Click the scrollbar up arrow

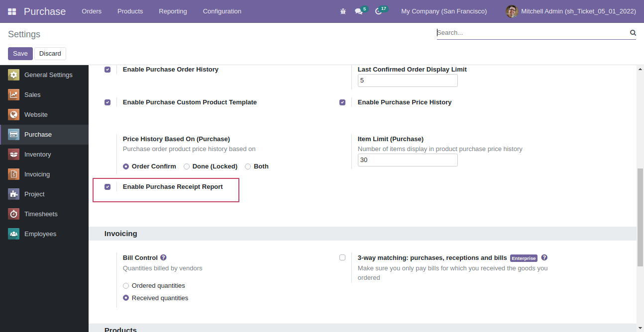click(x=640, y=70)
